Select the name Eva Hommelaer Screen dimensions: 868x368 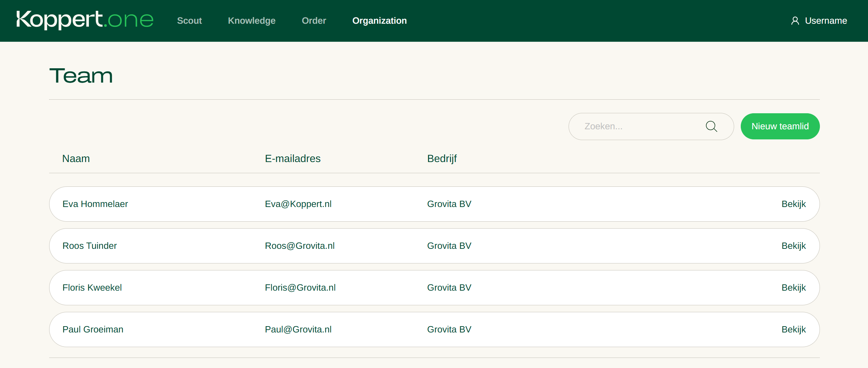(x=95, y=204)
